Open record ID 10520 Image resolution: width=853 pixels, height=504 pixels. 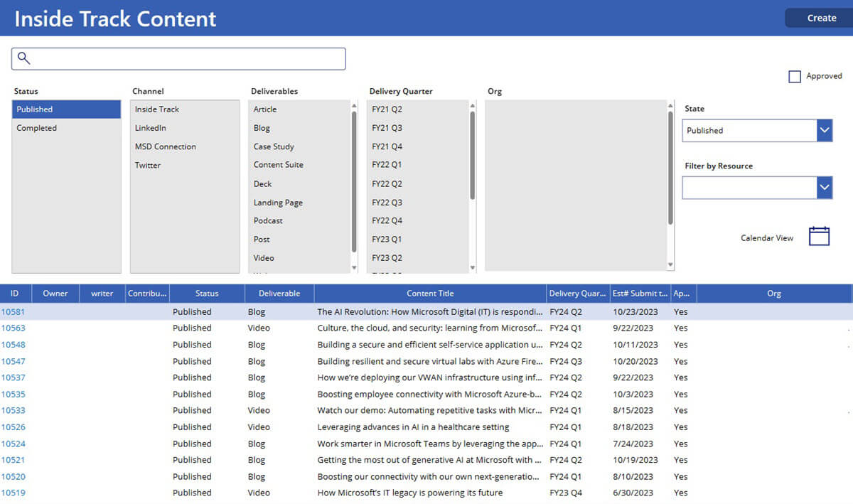tap(13, 477)
